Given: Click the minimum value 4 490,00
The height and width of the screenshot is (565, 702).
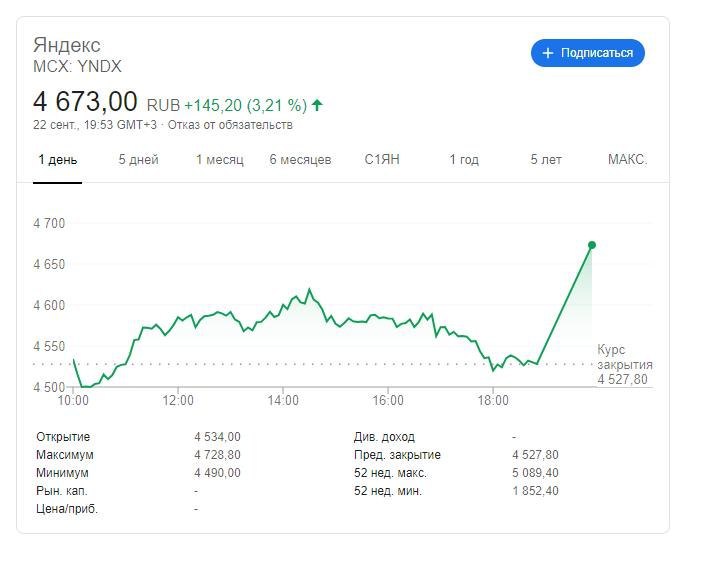Looking at the screenshot, I should 218,473.
